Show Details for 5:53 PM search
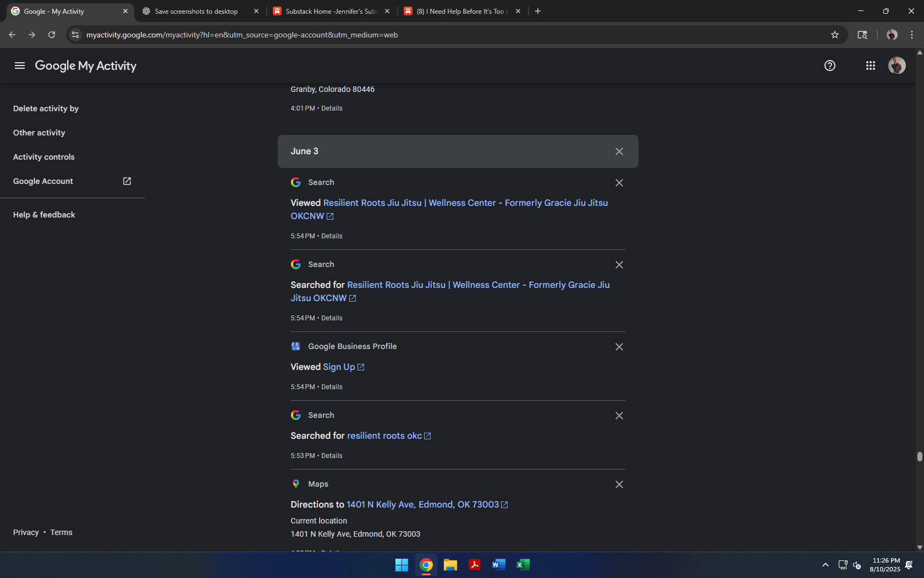Image resolution: width=924 pixels, height=578 pixels. (x=332, y=456)
